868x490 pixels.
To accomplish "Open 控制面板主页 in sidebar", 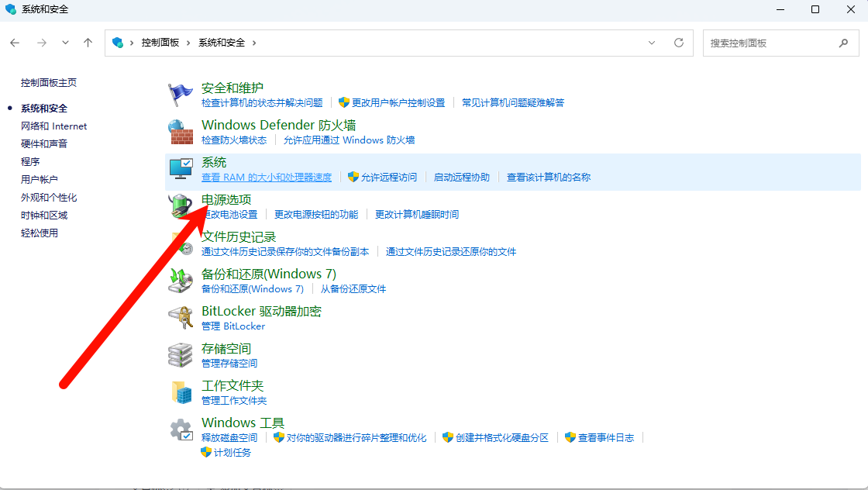I will (49, 82).
